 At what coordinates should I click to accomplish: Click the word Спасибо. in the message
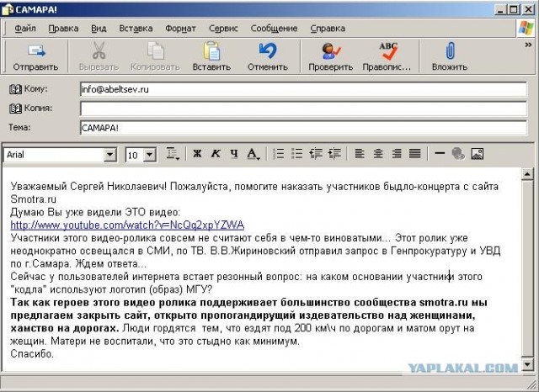pos(32,354)
